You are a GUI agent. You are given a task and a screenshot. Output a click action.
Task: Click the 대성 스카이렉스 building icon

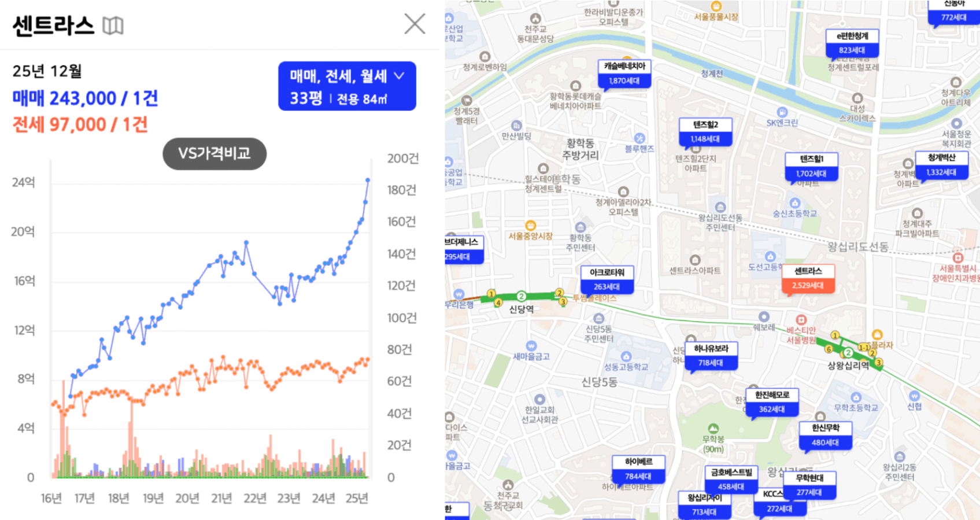click(857, 98)
